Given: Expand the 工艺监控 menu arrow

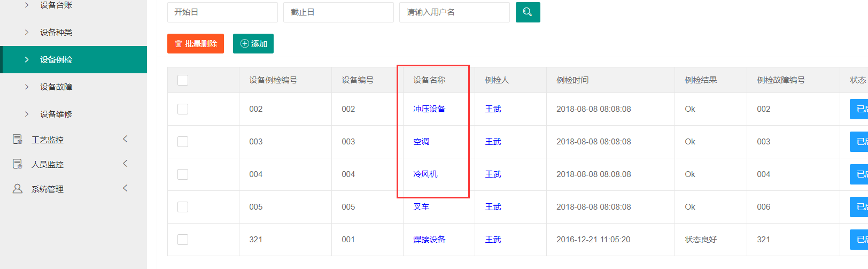Looking at the screenshot, I should (125, 139).
